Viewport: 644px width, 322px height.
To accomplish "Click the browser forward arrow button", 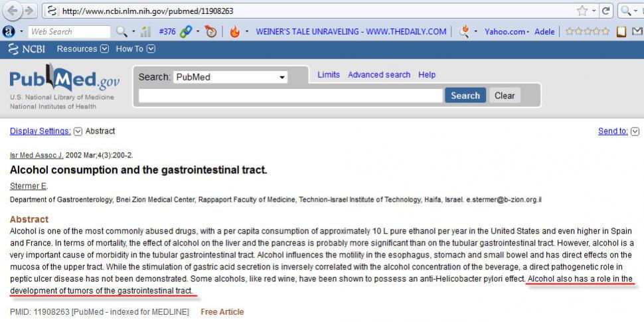I will pos(29,11).
